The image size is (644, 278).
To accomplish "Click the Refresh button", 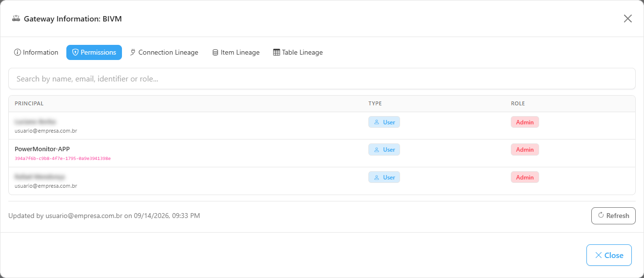I will (x=613, y=216).
